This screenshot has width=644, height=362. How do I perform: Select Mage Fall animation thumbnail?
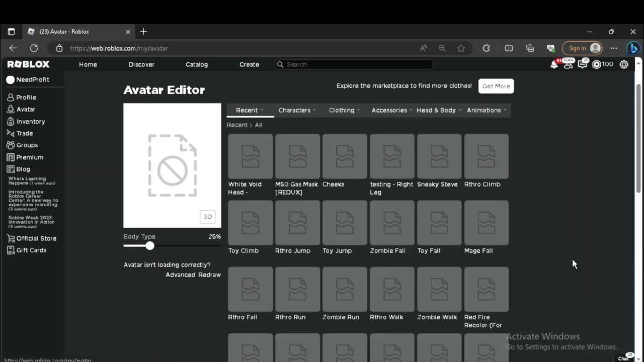click(x=487, y=223)
